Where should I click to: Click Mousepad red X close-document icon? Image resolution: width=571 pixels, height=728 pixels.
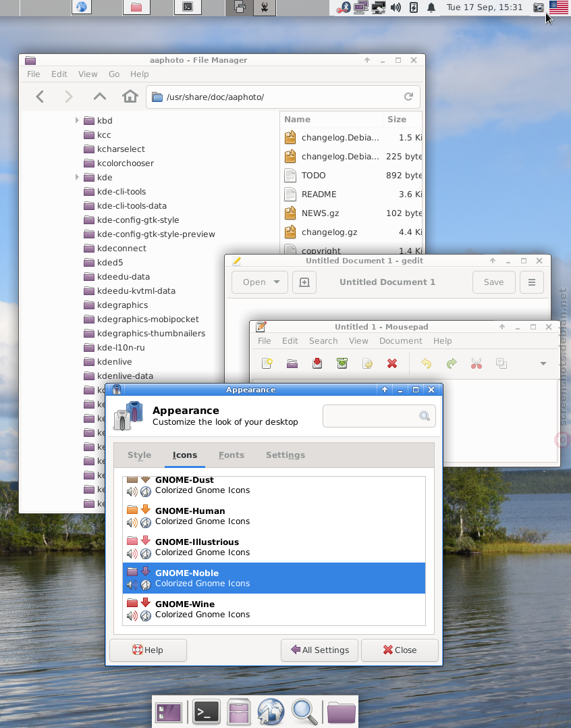(392, 363)
